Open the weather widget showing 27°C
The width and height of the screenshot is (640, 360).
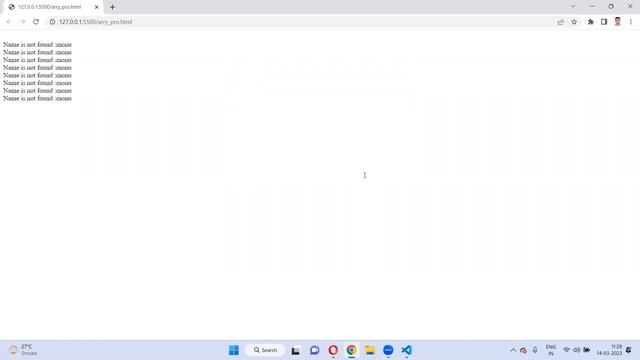pyautogui.click(x=24, y=350)
